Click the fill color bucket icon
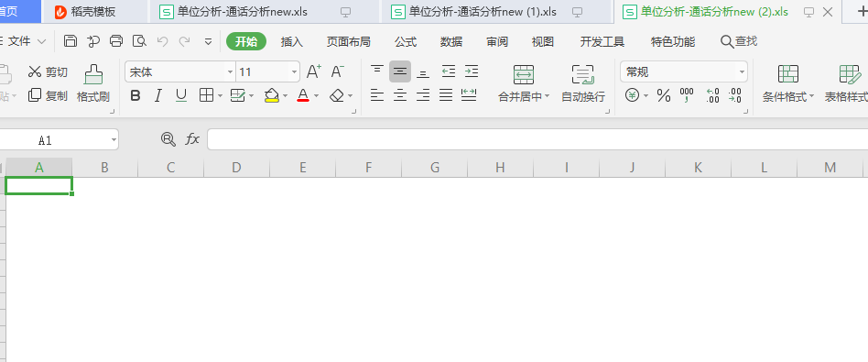The width and height of the screenshot is (868, 362). click(x=271, y=96)
